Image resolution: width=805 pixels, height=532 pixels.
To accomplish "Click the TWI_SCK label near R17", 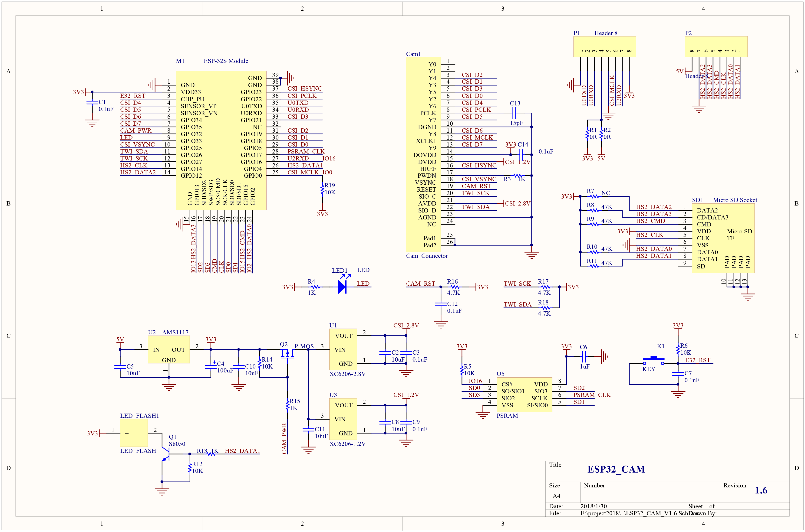I will [x=517, y=284].
